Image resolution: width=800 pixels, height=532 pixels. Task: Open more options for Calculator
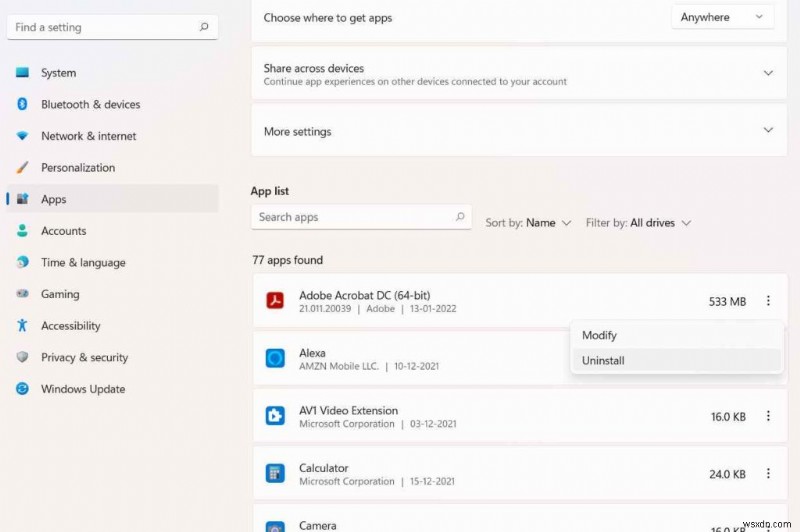[x=768, y=474]
